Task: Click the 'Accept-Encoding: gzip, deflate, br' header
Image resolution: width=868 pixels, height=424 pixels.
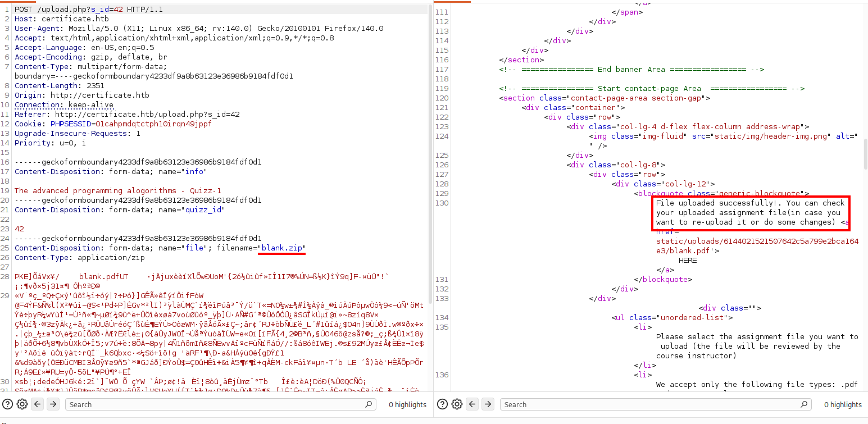Action: [x=91, y=57]
